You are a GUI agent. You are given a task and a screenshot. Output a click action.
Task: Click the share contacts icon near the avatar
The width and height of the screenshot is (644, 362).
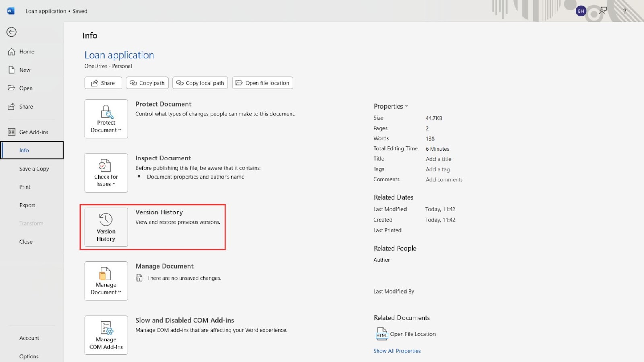pos(602,11)
